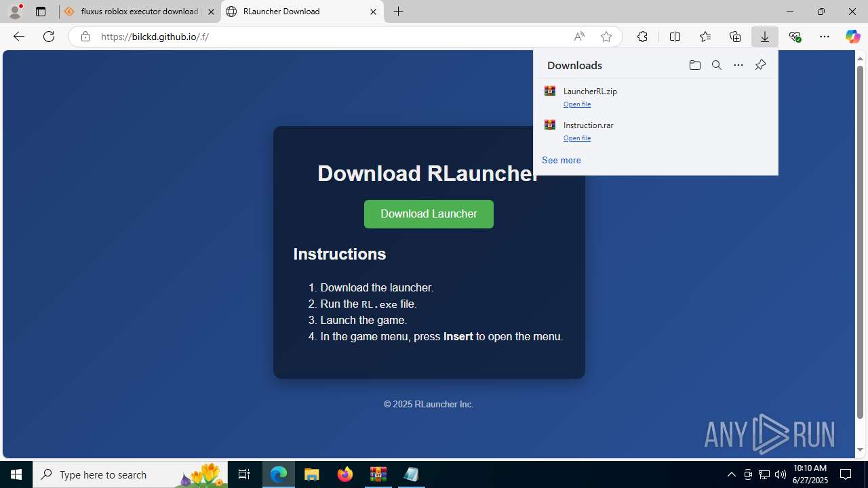Click the 2025 RLauncher Inc. footer text
The width and height of the screenshot is (868, 488).
tap(429, 404)
